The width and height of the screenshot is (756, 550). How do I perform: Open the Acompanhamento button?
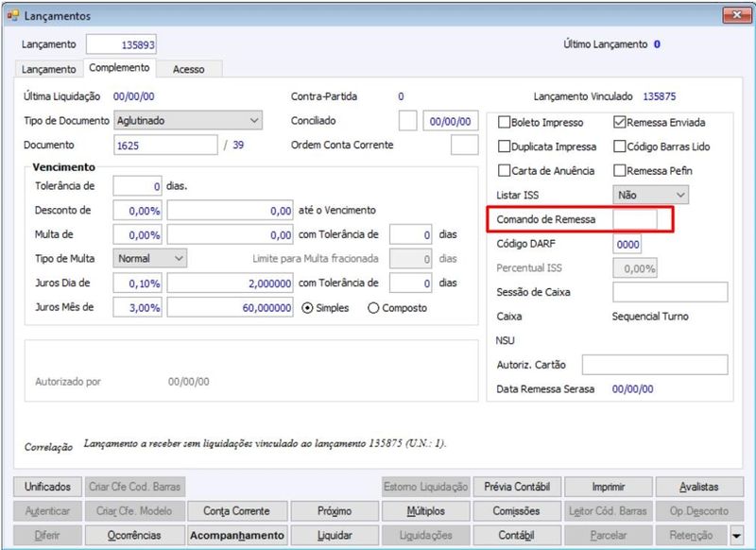[x=237, y=536]
